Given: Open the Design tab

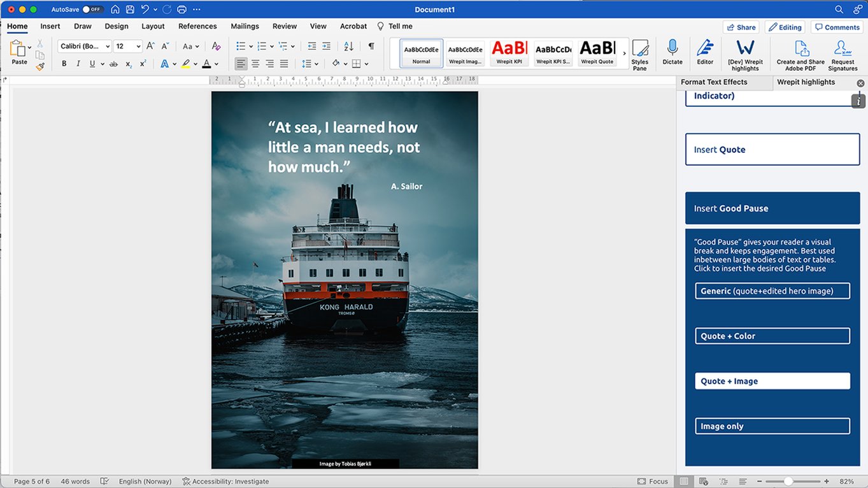Looking at the screenshot, I should [x=117, y=26].
